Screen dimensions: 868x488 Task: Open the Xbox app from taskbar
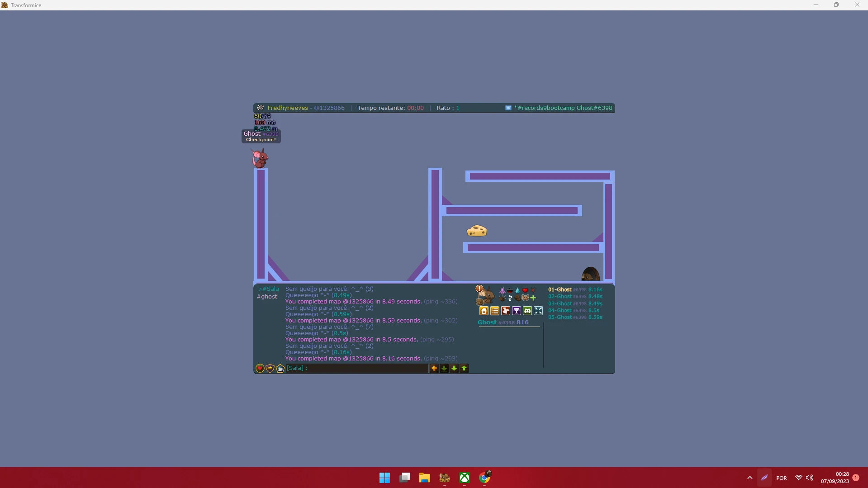pyautogui.click(x=464, y=478)
